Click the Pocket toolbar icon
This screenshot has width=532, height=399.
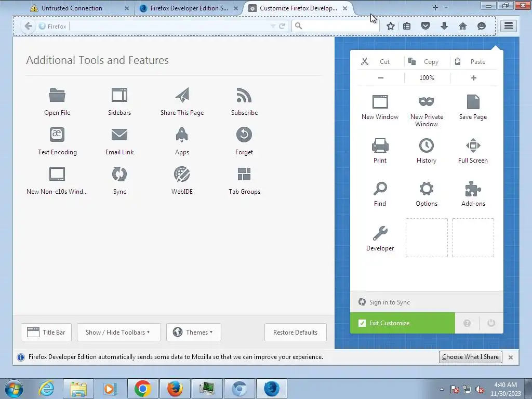coord(425,26)
